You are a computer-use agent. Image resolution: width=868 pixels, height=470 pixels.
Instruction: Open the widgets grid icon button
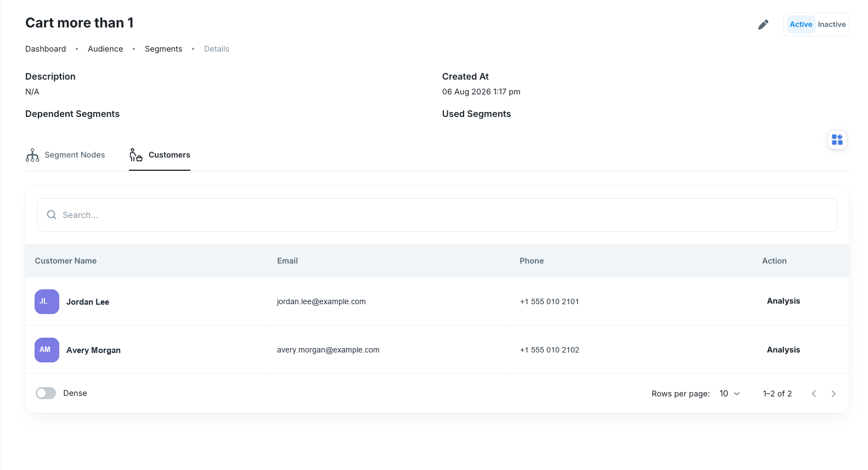pyautogui.click(x=837, y=139)
